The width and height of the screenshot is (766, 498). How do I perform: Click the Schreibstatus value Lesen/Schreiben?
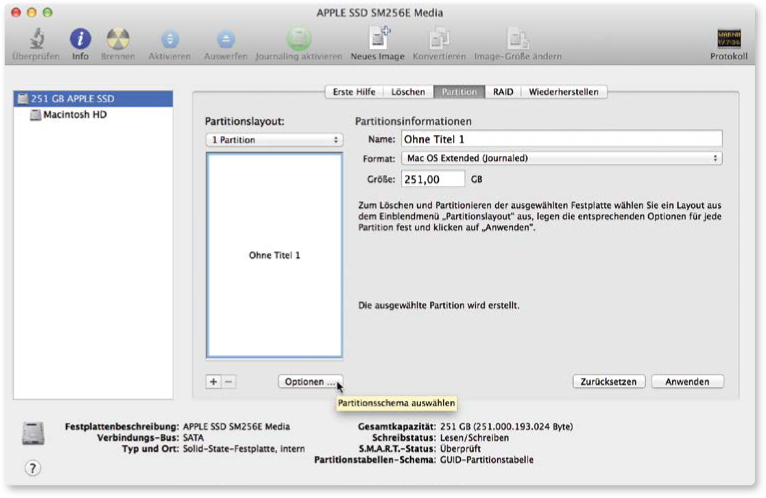click(474, 438)
